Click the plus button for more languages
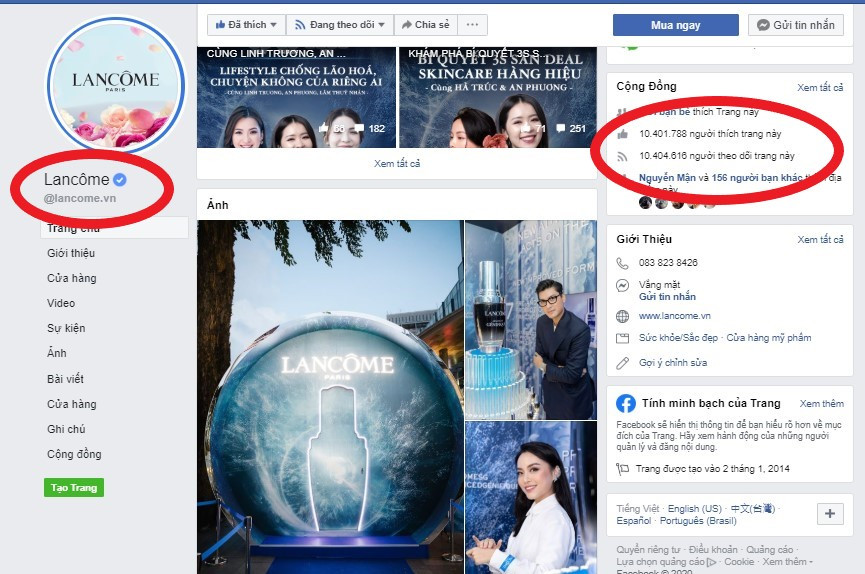 tap(830, 514)
